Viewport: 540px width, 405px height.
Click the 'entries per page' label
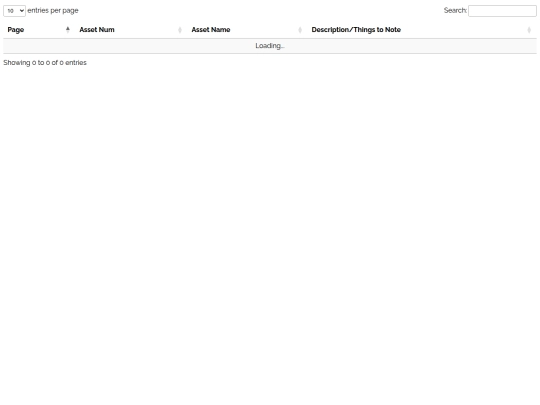(x=53, y=11)
